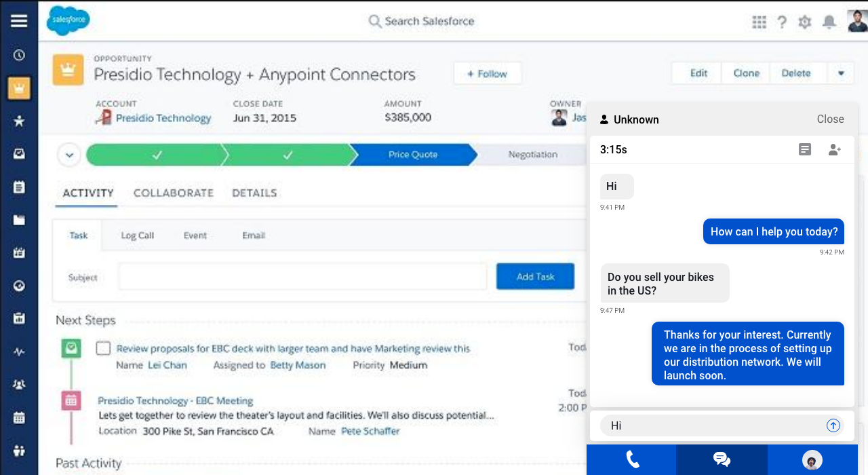Click the first completed green path stage
868x475 pixels.
point(157,155)
